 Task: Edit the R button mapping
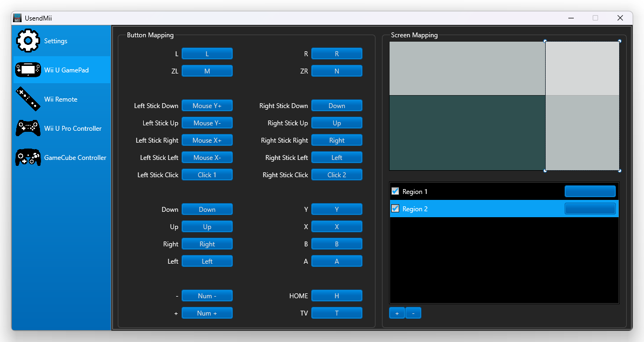[x=337, y=54]
